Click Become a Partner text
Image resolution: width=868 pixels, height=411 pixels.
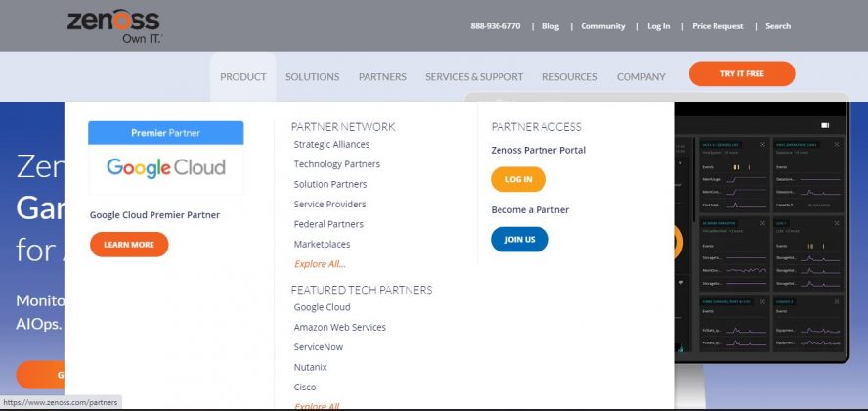[x=530, y=209]
